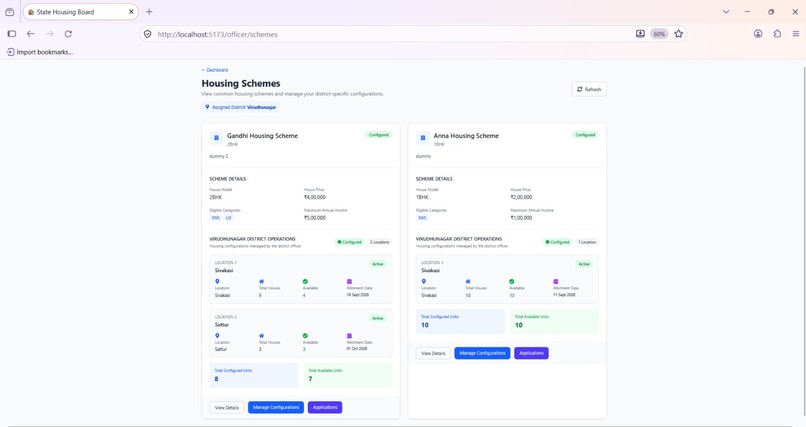The width and height of the screenshot is (806, 427).
Task: Toggle the browser sidebar icon
Action: 12,34
